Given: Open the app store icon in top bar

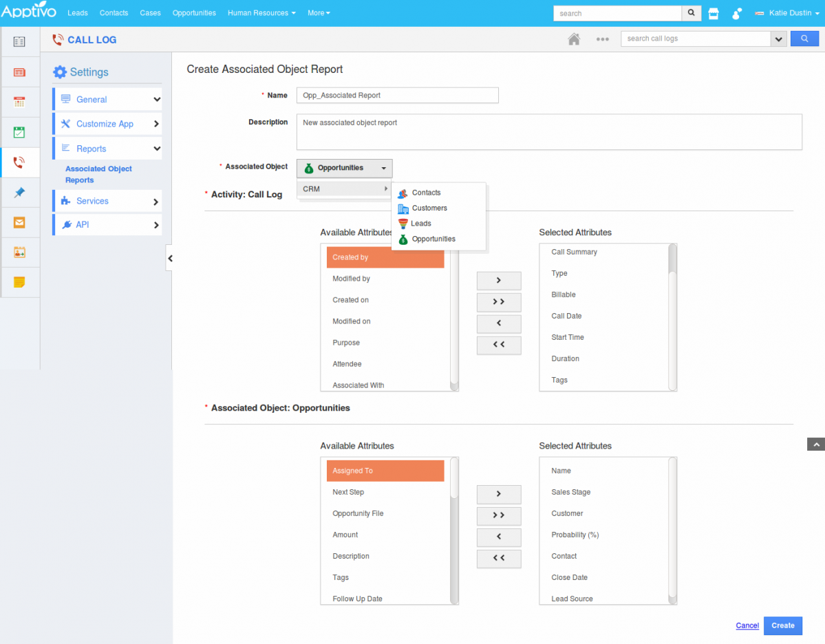Looking at the screenshot, I should (714, 13).
